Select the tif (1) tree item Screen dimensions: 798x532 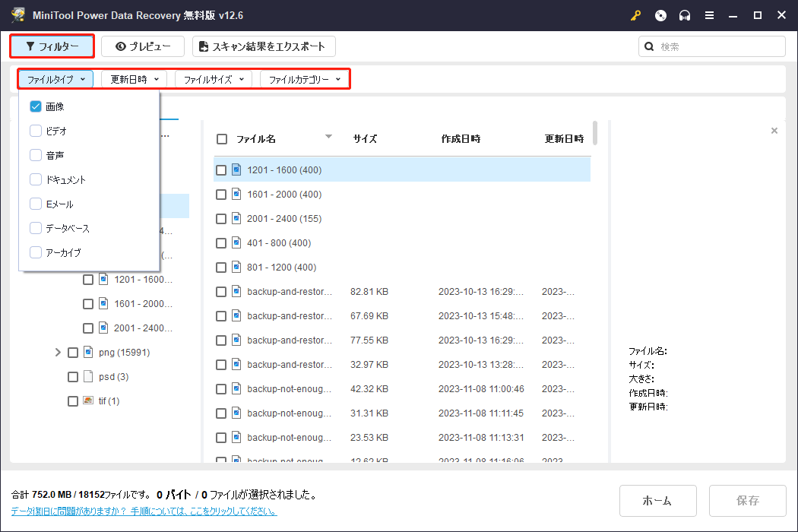[109, 401]
